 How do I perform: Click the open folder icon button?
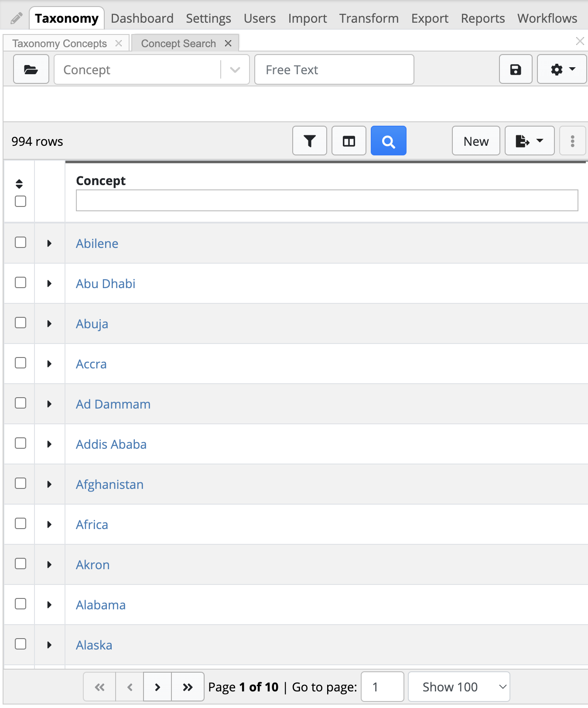click(x=31, y=69)
